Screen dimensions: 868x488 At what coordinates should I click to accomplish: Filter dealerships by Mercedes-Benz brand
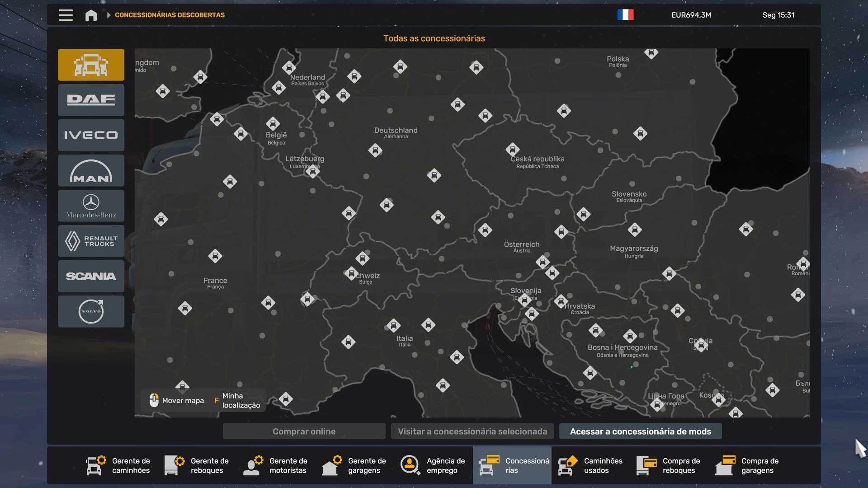(91, 206)
